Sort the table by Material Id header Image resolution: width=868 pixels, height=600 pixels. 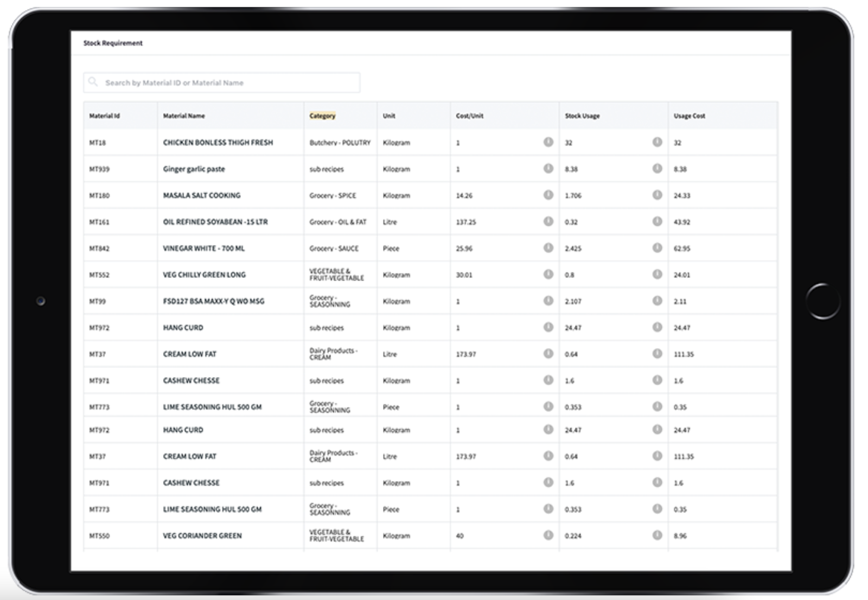point(103,116)
